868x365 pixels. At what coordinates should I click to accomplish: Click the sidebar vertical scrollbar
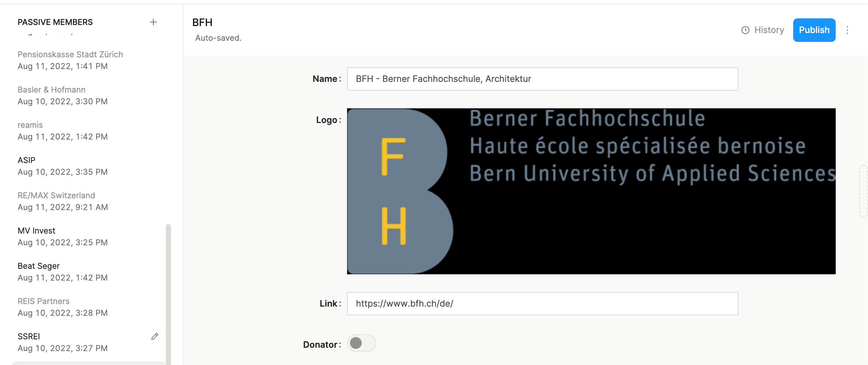[168, 294]
